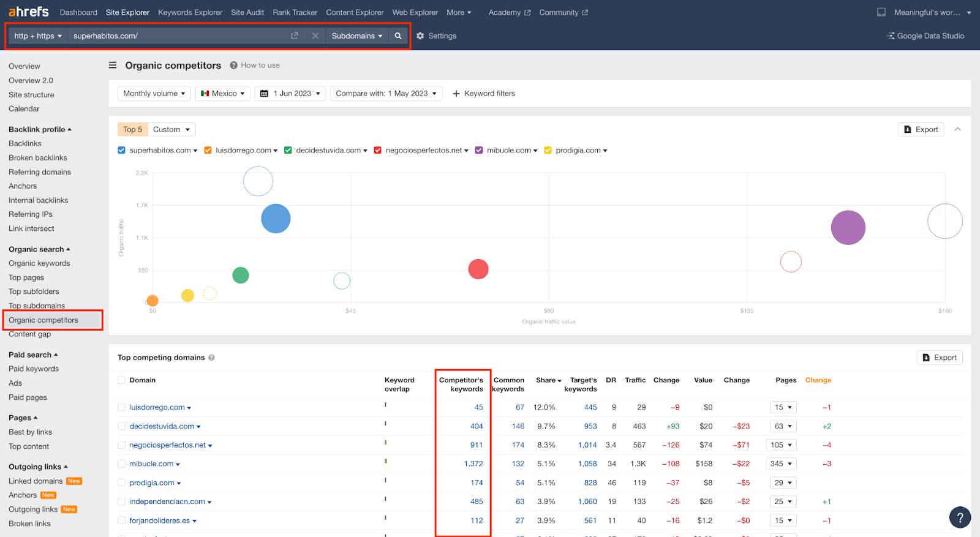Open the Subdomains mode dropdown
980x537 pixels.
coord(357,36)
